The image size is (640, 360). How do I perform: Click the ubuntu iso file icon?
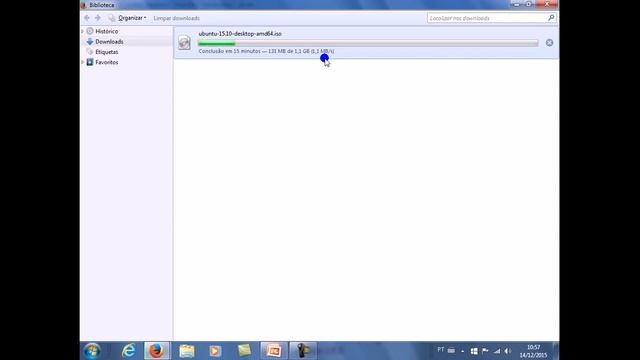point(184,42)
